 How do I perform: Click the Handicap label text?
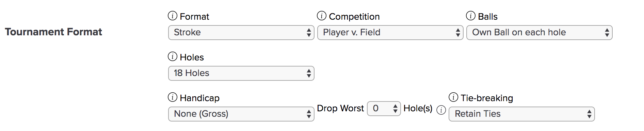[200, 98]
